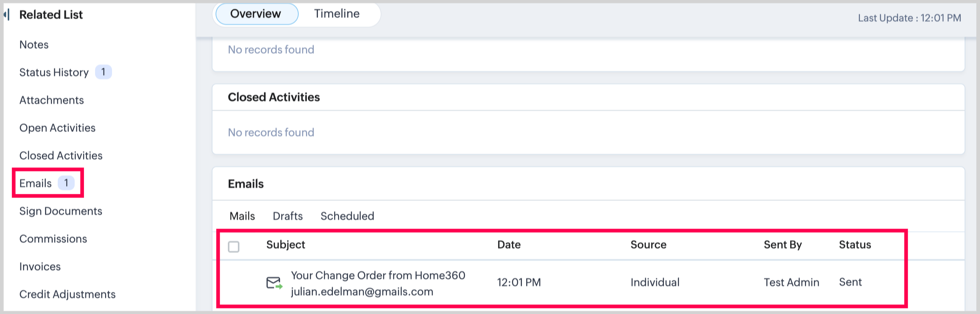Click the sent email envelope icon
The height and width of the screenshot is (314, 980).
click(x=274, y=283)
